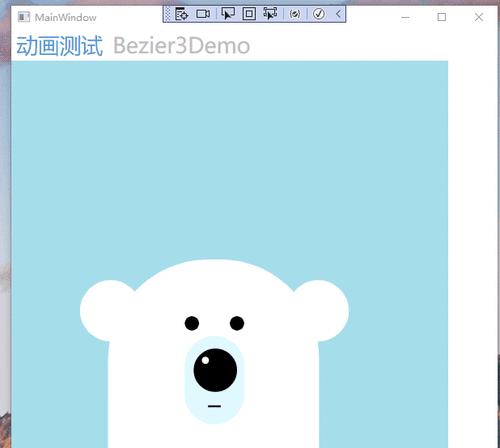Switch to the Bezier3Demo tab
The width and height of the screenshot is (500, 448).
(182, 46)
